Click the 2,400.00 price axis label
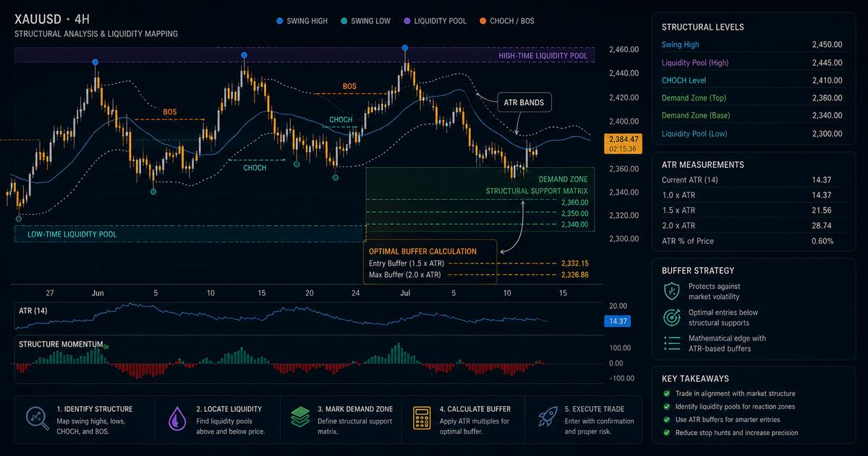The width and height of the screenshot is (868, 456). [624, 121]
